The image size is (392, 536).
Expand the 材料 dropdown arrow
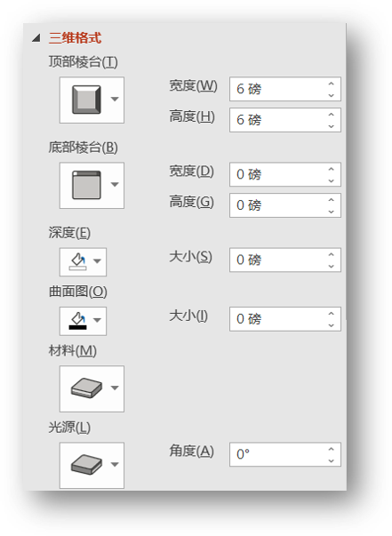point(115,388)
